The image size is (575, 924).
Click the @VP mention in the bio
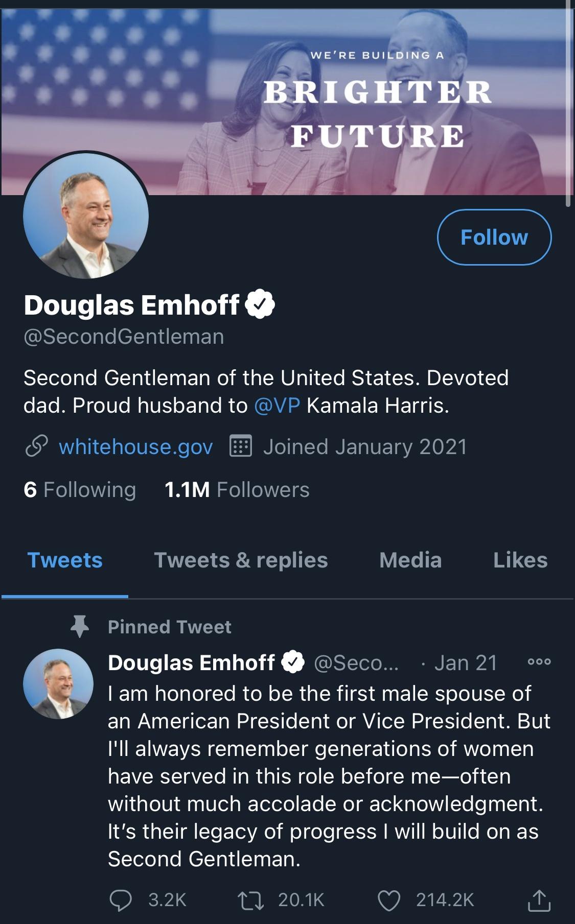pyautogui.click(x=277, y=406)
